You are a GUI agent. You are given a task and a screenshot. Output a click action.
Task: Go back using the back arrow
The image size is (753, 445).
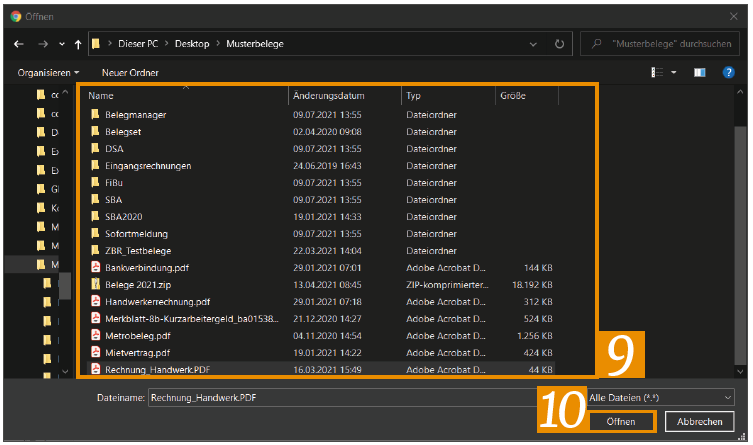tap(19, 44)
